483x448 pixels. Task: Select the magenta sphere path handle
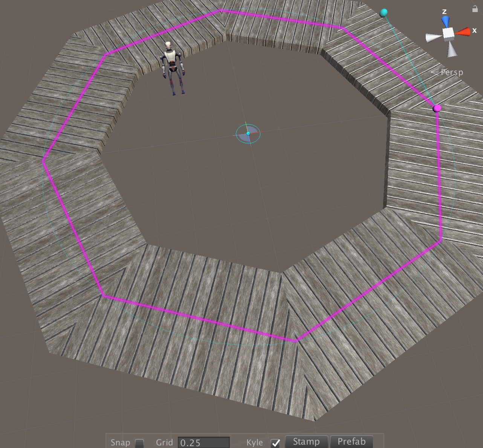pos(437,109)
